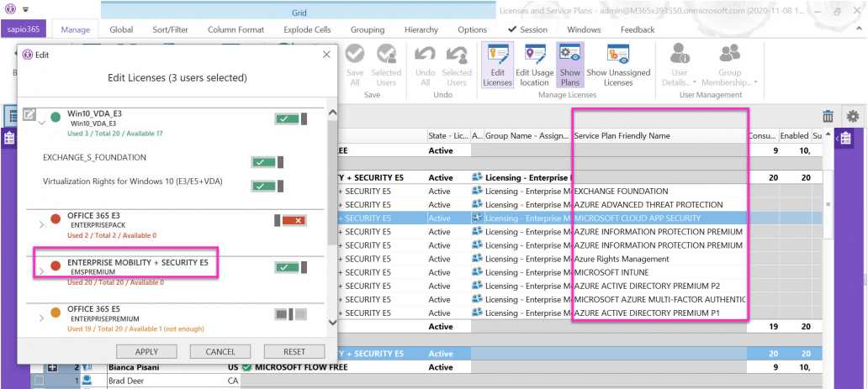This screenshot has width=868, height=389.
Task: Click plus icon in Bianca Pisani row
Action: 53,367
